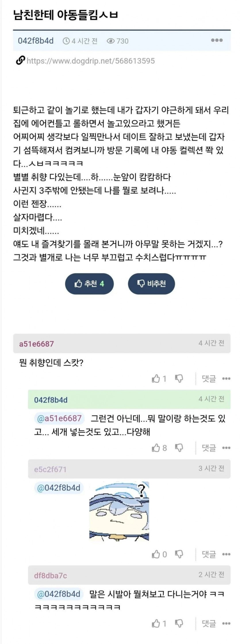
Task: Dislike the '뭔 취향인데 스캇?' comment
Action: click(x=179, y=379)
